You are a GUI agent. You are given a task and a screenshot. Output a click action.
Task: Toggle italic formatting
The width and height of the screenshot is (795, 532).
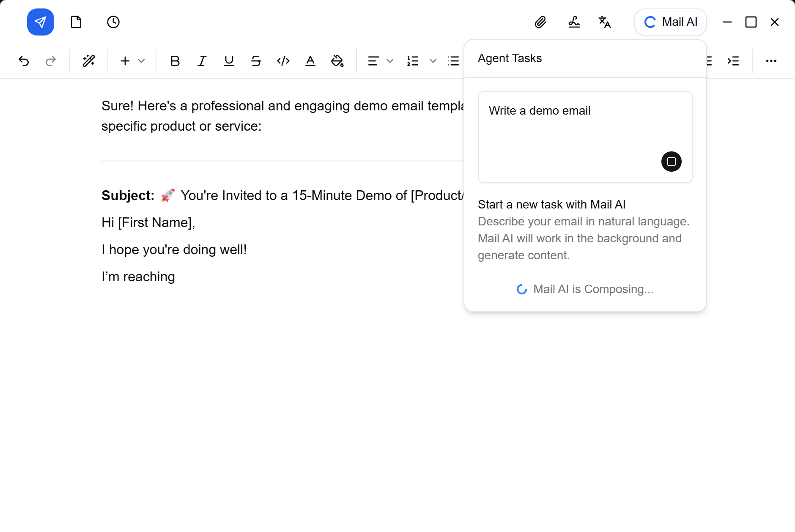point(202,61)
